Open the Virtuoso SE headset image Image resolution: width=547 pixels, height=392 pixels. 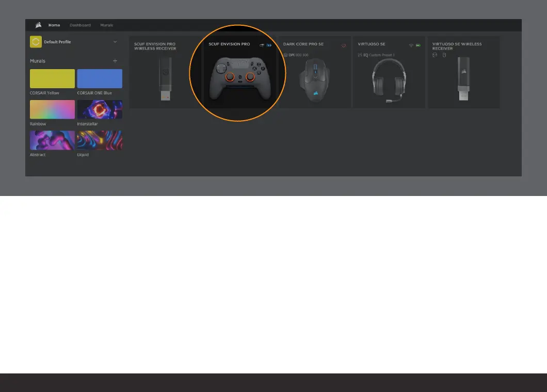tap(389, 80)
